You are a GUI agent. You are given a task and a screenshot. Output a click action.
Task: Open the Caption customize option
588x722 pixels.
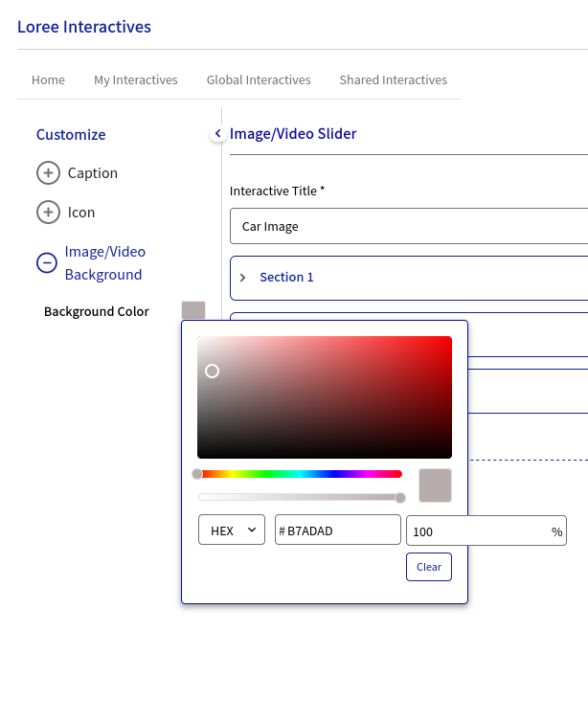[93, 173]
